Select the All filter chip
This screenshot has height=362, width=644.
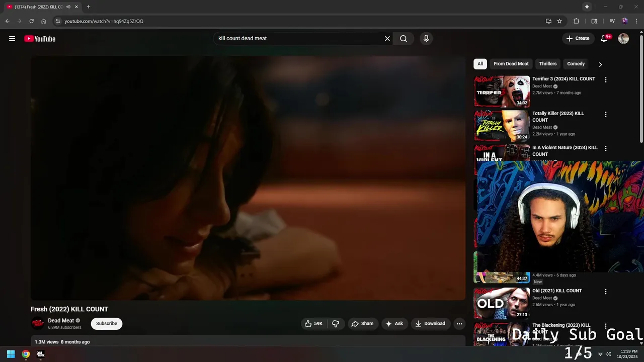[480, 64]
